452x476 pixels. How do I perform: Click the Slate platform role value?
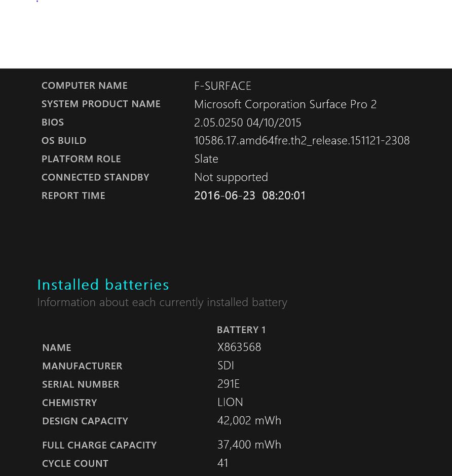[x=206, y=159]
